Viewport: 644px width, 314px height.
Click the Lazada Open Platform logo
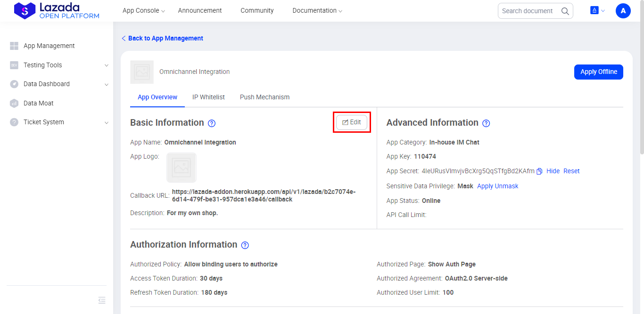coord(57,10)
